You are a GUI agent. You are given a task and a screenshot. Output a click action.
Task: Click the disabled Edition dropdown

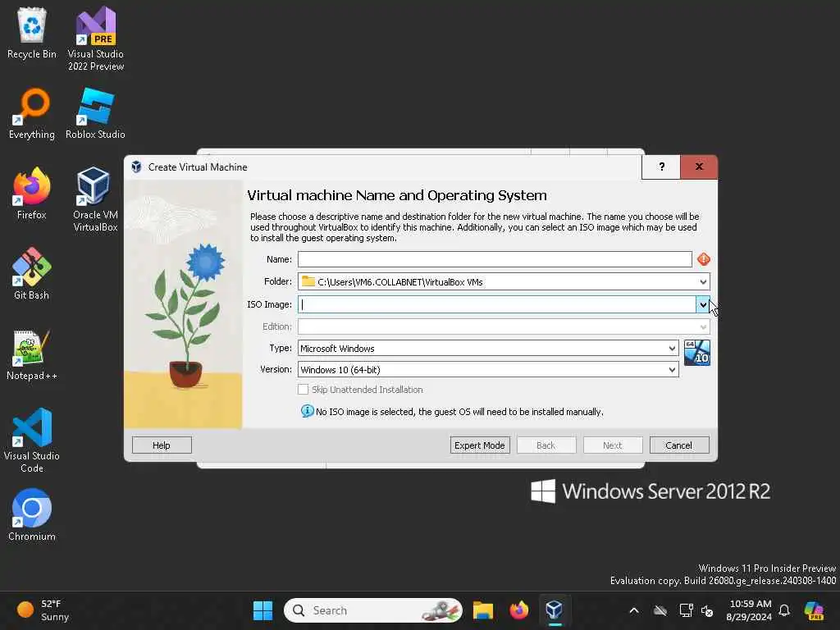[504, 326]
